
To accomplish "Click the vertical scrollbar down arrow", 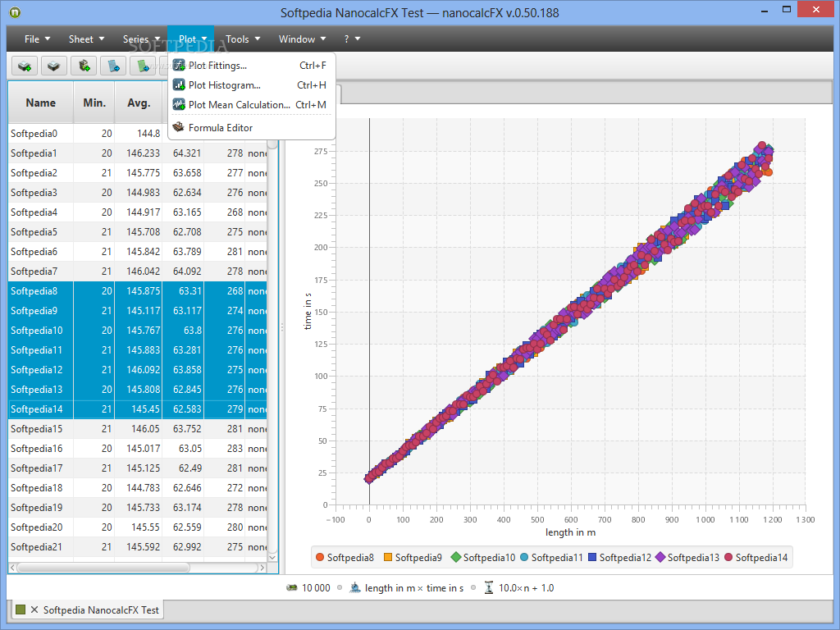I will click(272, 557).
